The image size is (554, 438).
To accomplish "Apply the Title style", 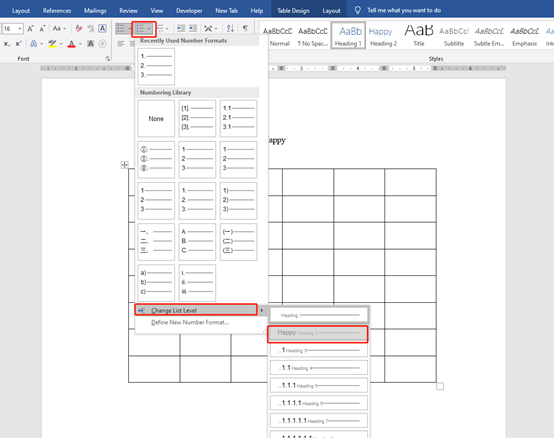I will coord(419,36).
